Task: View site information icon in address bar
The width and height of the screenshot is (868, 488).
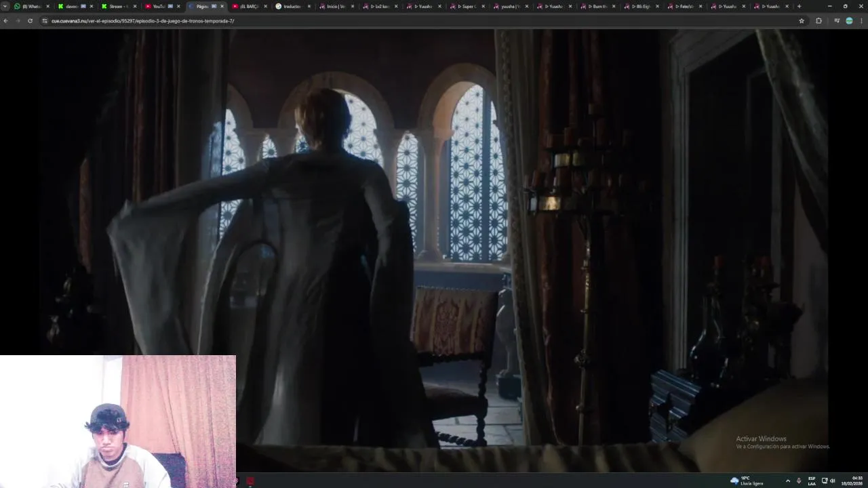Action: click(45, 21)
